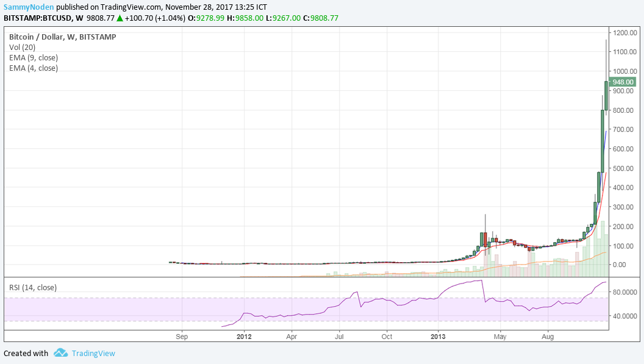
Task: Select the RSI (14, close) label
Action: (x=33, y=288)
